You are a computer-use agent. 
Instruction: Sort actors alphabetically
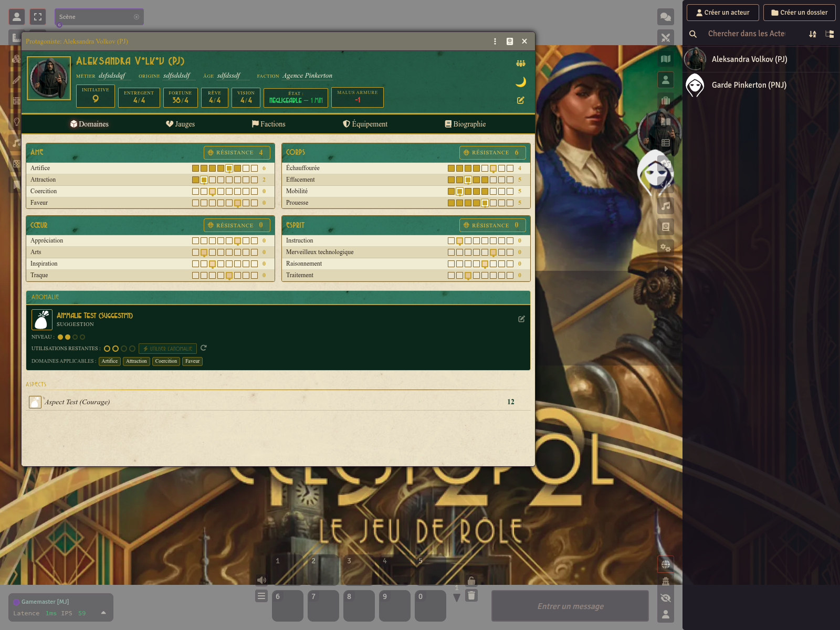pyautogui.click(x=813, y=34)
